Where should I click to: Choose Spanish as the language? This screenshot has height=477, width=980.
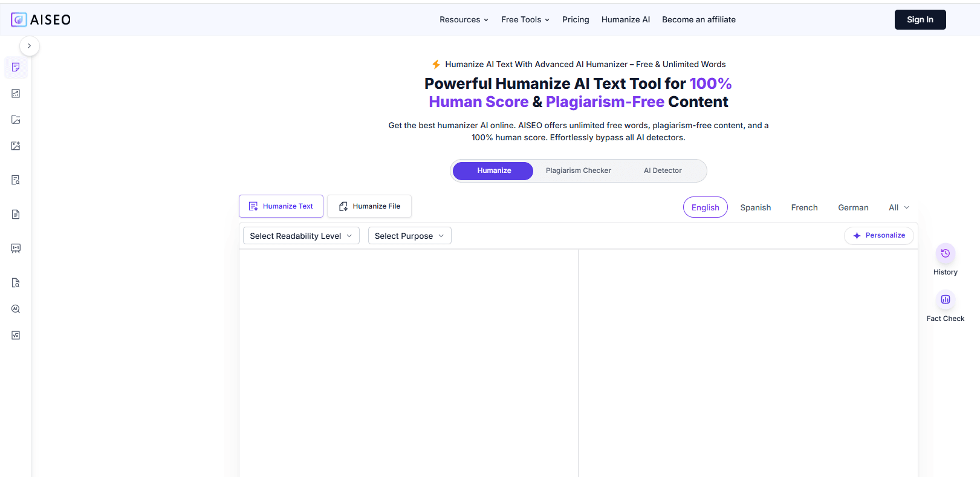pos(756,207)
